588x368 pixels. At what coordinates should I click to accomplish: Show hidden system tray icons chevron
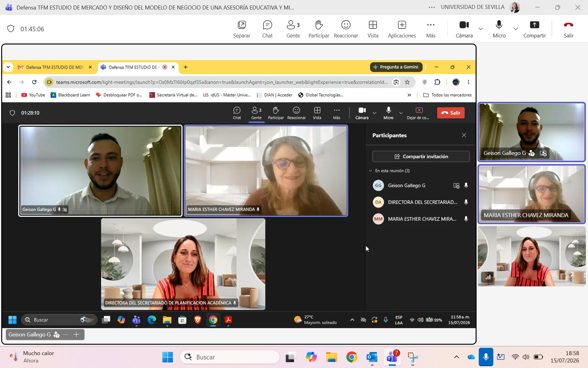point(456,357)
